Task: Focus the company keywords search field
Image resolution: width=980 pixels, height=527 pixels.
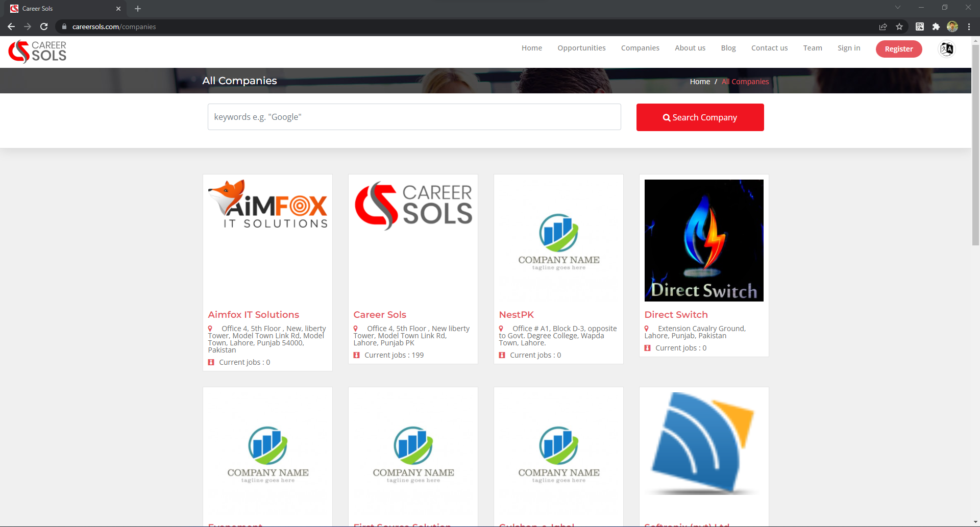Action: coord(414,117)
